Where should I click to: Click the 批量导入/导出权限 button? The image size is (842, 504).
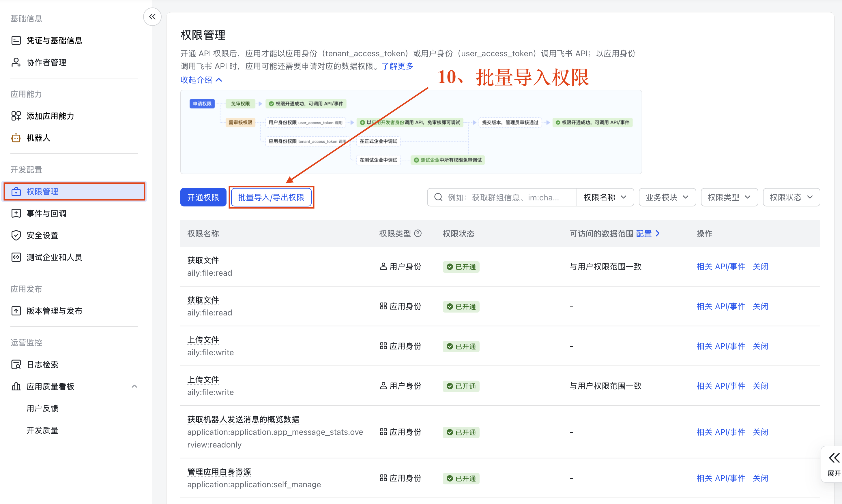click(x=271, y=197)
